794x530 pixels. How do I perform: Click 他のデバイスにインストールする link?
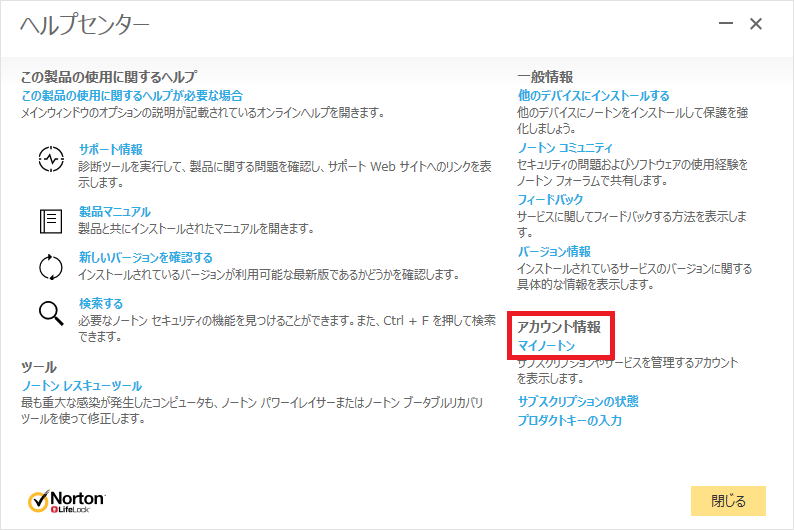tap(593, 96)
